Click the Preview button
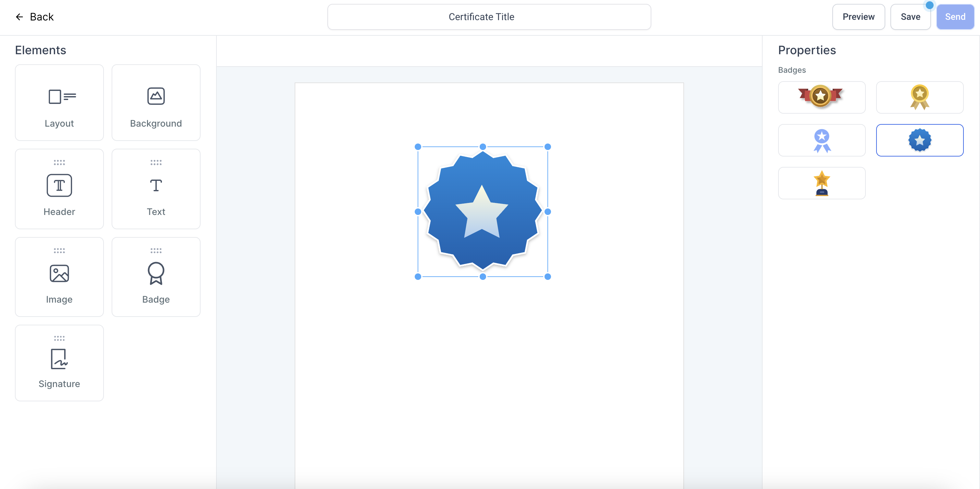The width and height of the screenshot is (980, 489). point(858,17)
